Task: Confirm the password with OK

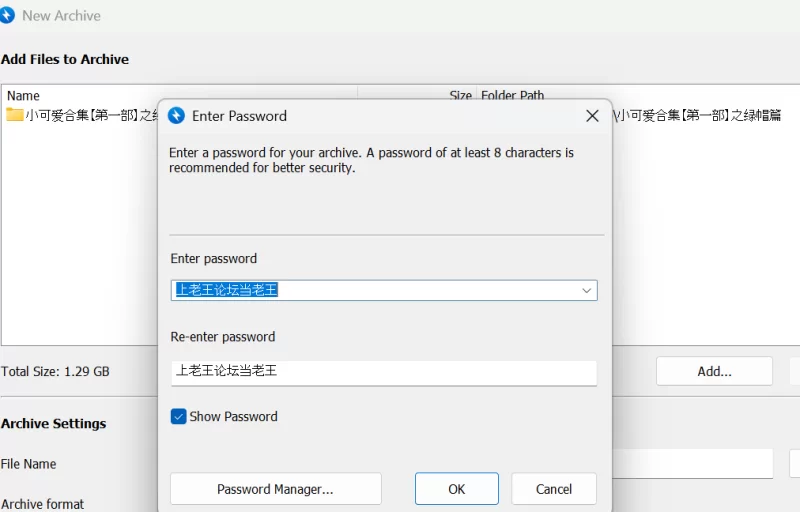Action: [456, 489]
